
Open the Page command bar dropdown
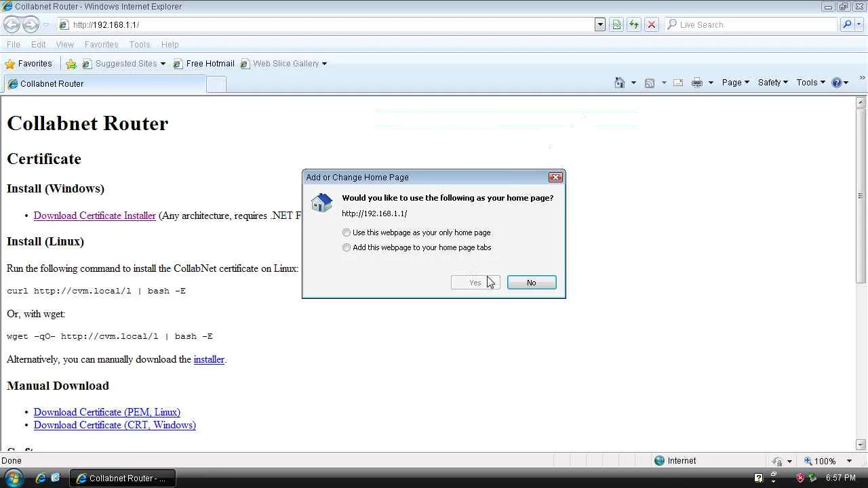tap(736, 83)
